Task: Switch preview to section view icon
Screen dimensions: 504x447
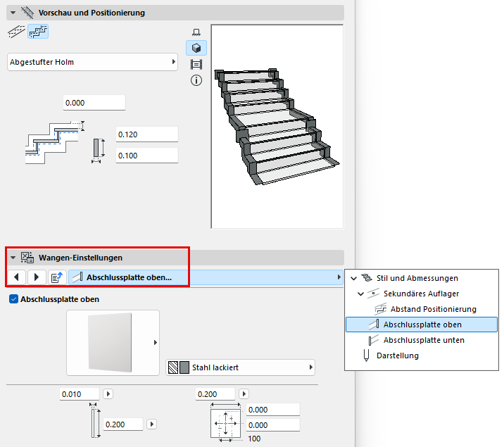Action: [x=196, y=64]
